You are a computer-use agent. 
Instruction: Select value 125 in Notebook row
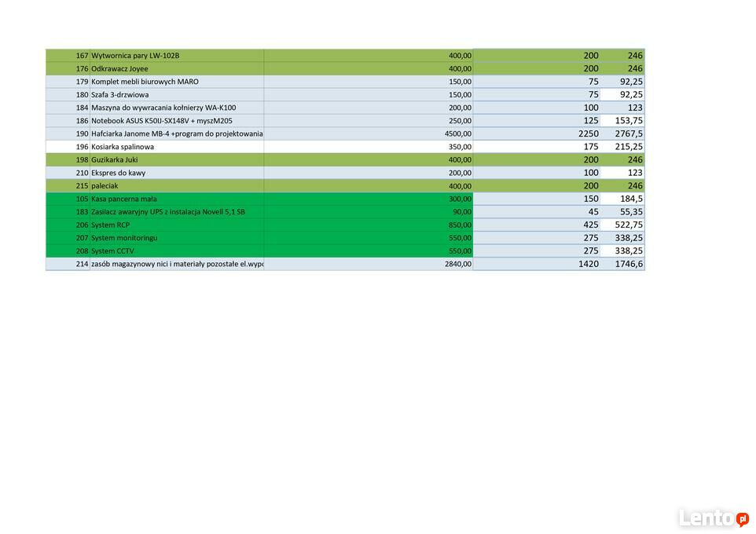click(x=537, y=120)
